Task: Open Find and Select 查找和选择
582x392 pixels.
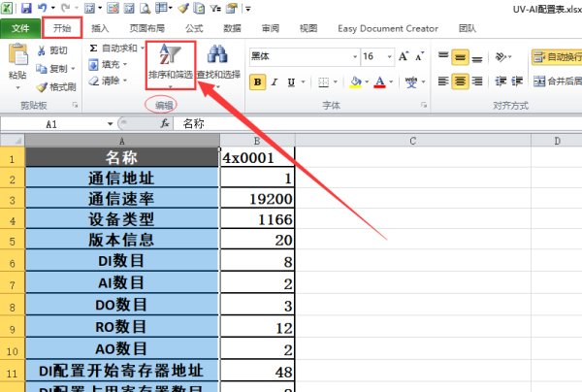Action: tap(218, 65)
